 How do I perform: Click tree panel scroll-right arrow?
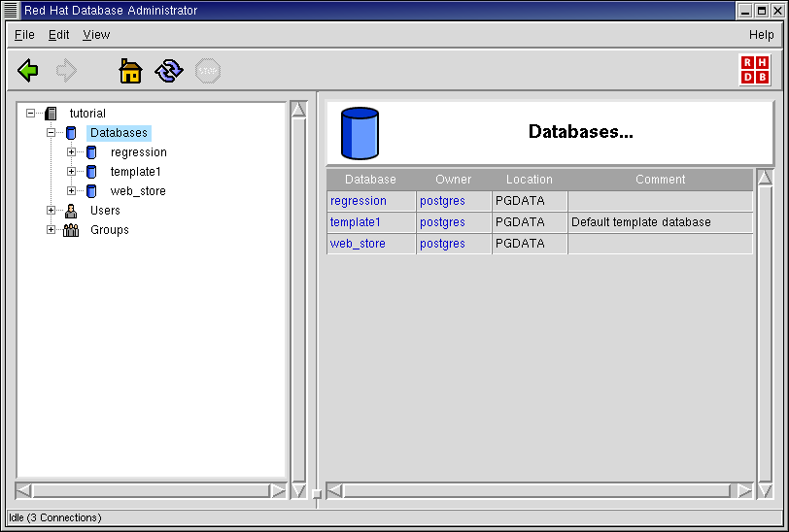click(278, 490)
